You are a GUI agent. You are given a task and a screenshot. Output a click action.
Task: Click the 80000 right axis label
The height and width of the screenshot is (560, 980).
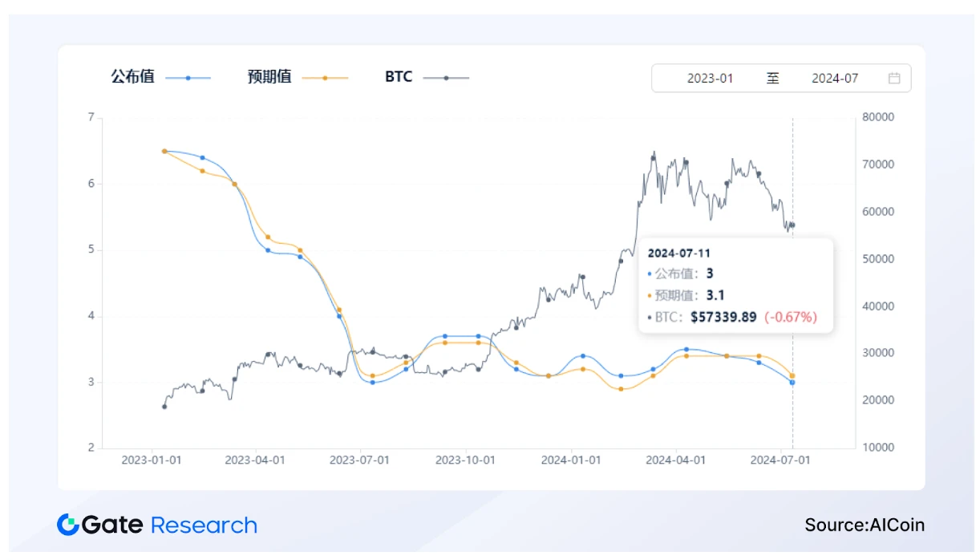877,117
